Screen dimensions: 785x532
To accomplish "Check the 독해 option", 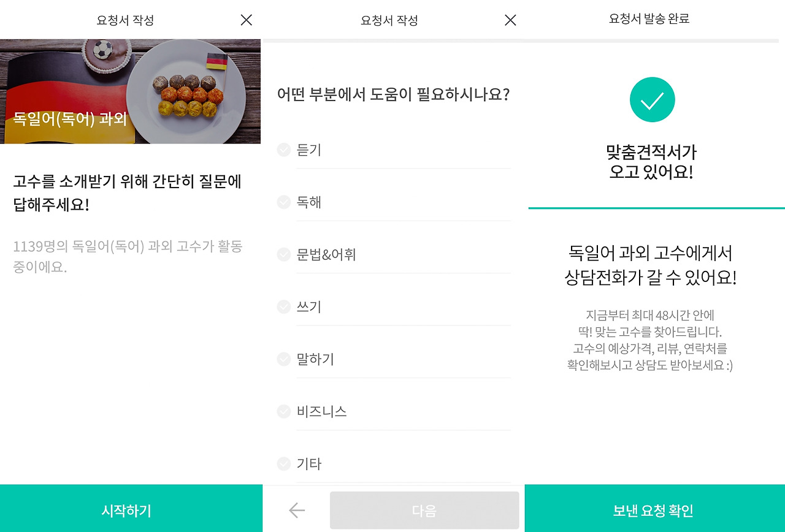I will [x=283, y=202].
